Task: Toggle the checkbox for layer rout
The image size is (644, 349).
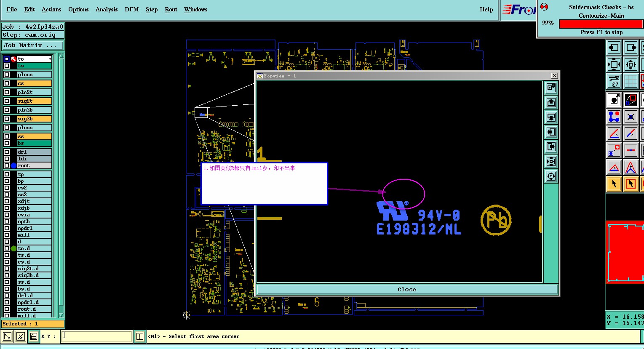Action: (x=7, y=165)
